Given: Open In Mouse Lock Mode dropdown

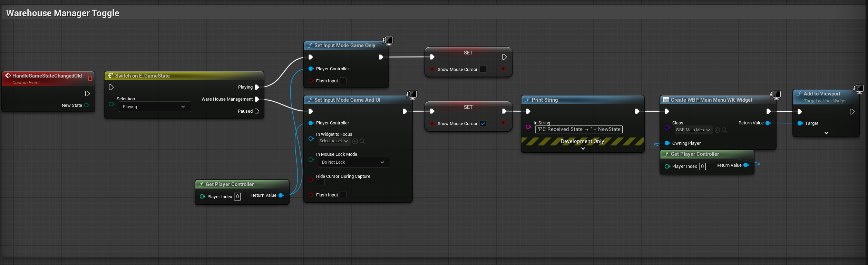Looking at the screenshot, I should click(x=353, y=162).
